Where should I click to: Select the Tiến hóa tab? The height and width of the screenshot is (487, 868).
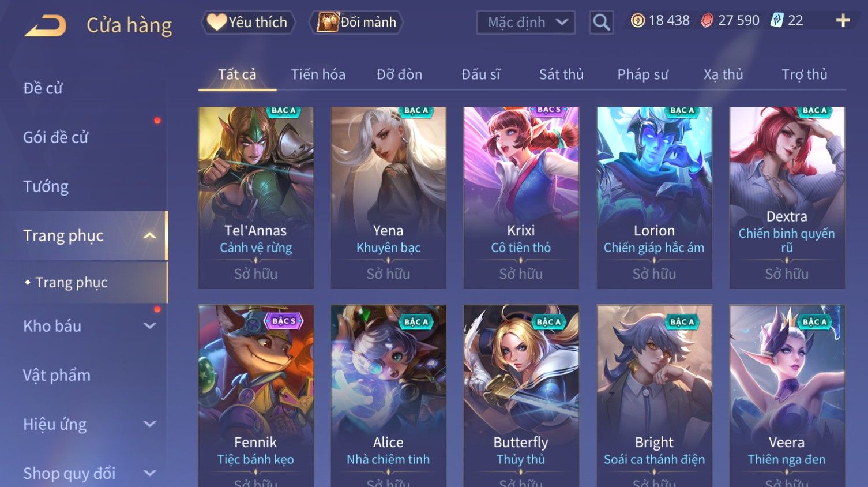tap(318, 74)
